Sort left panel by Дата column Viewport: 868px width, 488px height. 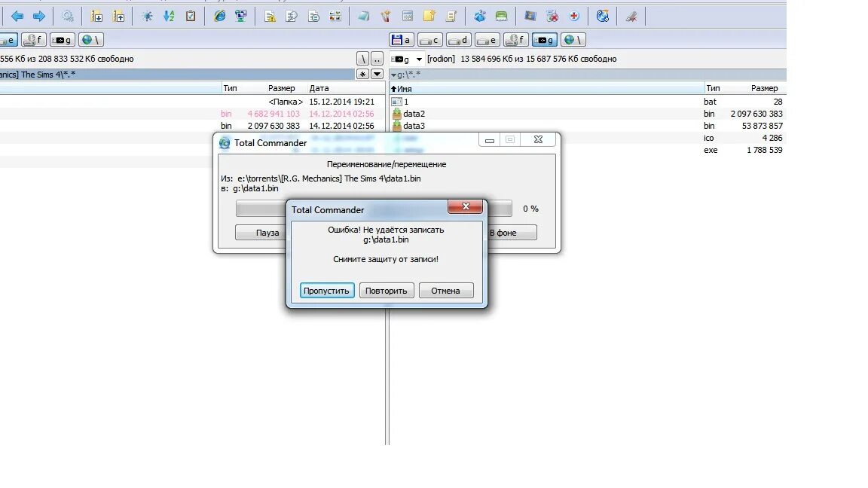tap(346, 89)
